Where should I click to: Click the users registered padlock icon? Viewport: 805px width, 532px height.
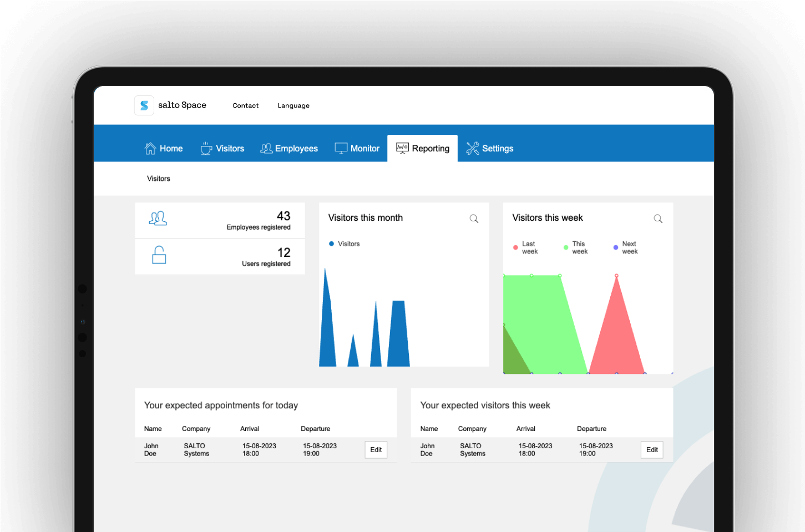click(x=159, y=255)
